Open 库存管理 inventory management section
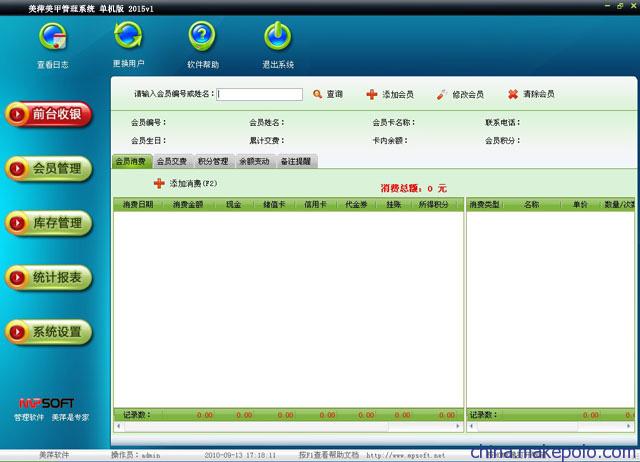The height and width of the screenshot is (462, 640). 48,222
